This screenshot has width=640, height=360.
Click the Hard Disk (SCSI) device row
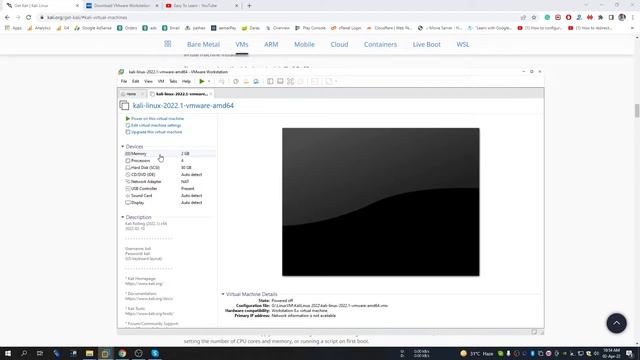[170, 167]
